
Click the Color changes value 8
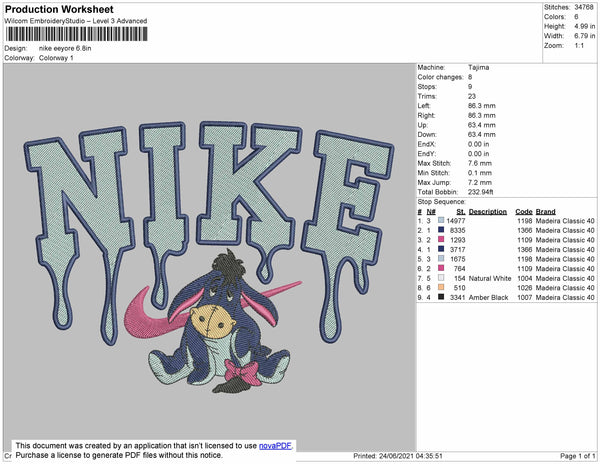pyautogui.click(x=470, y=77)
